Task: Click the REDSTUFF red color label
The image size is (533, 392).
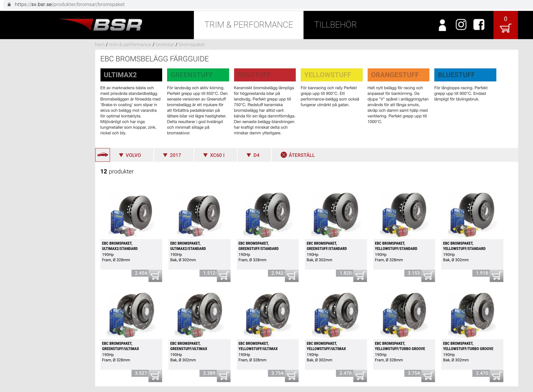Action: [265, 75]
